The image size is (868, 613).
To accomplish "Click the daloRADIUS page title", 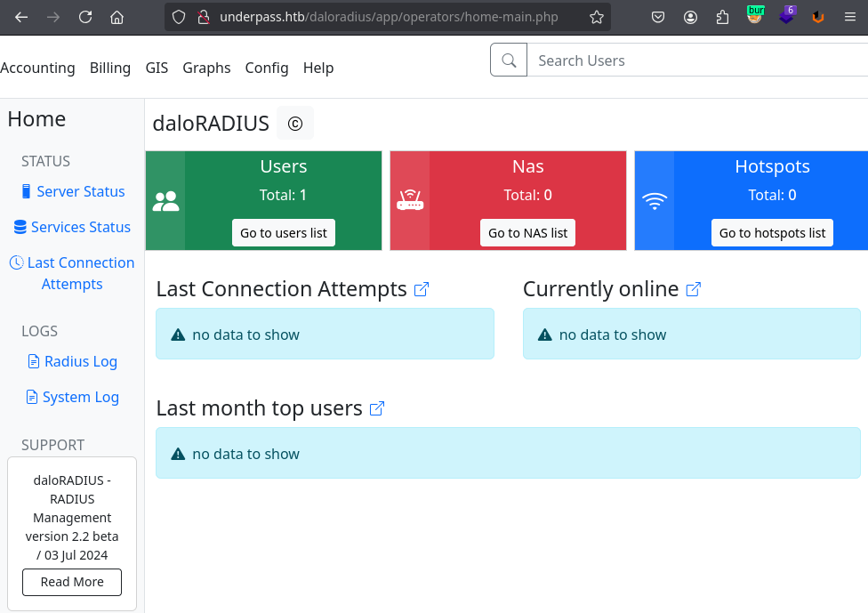I will pos(211,124).
